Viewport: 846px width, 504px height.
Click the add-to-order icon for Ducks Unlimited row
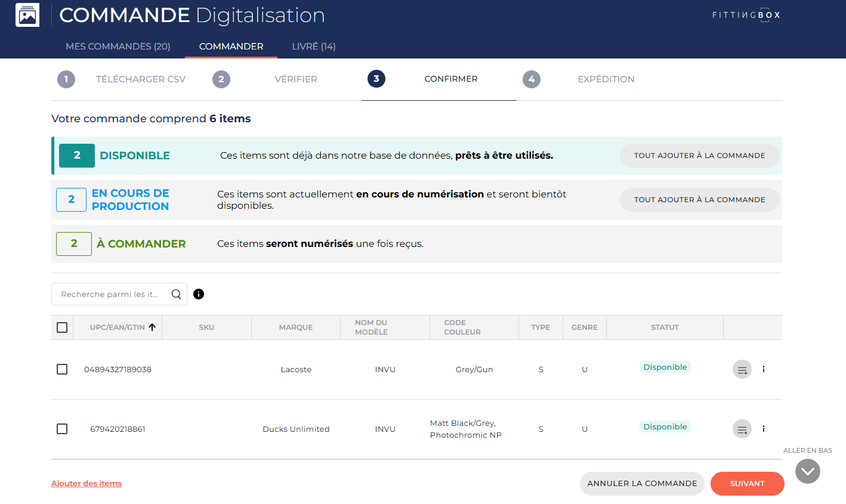(x=742, y=429)
